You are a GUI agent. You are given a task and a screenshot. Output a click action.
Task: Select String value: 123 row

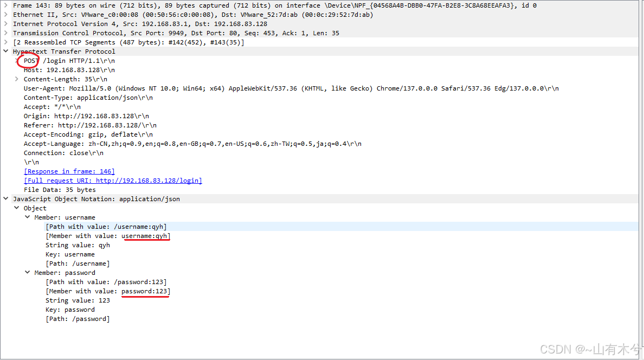78,300
